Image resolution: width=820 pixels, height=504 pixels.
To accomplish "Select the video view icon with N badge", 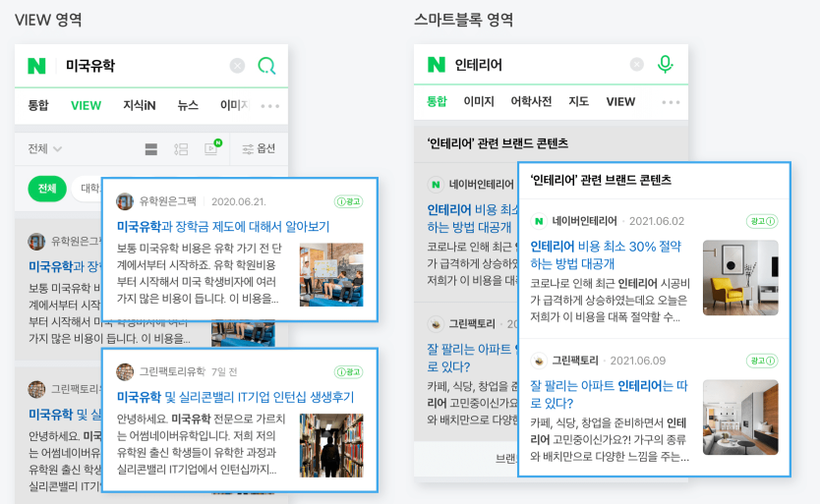I will [212, 147].
